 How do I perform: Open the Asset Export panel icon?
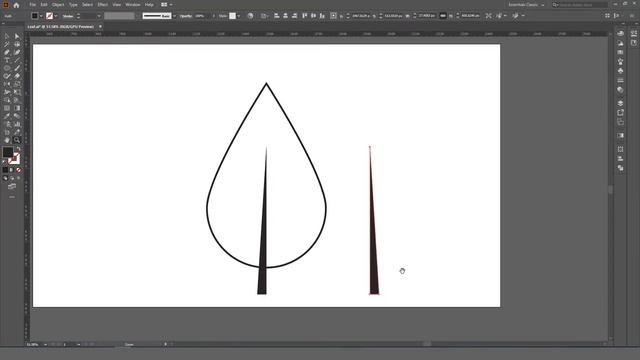pyautogui.click(x=620, y=112)
